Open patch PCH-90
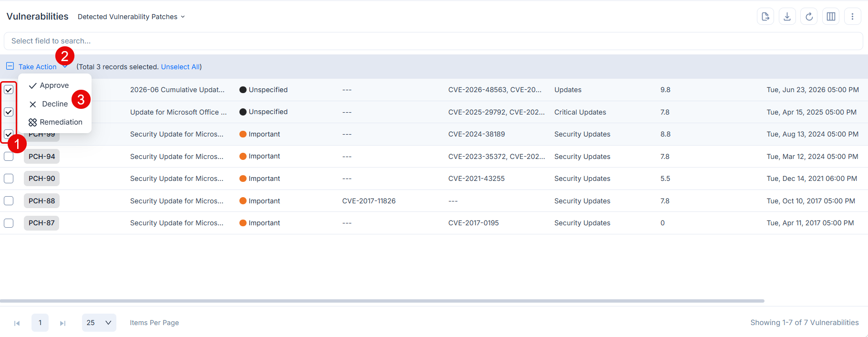This screenshot has height=337, width=868. pyautogui.click(x=41, y=179)
